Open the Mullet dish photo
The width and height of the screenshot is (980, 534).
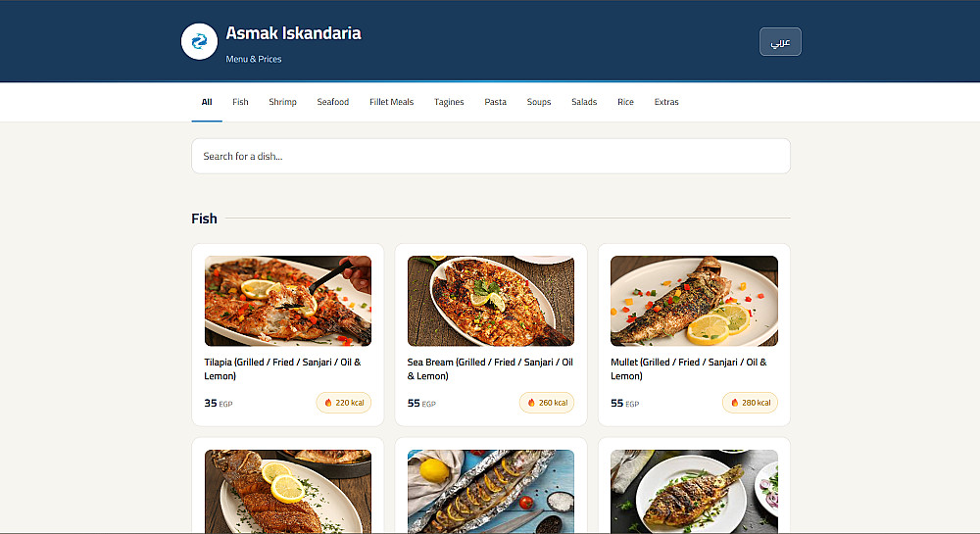tap(694, 301)
